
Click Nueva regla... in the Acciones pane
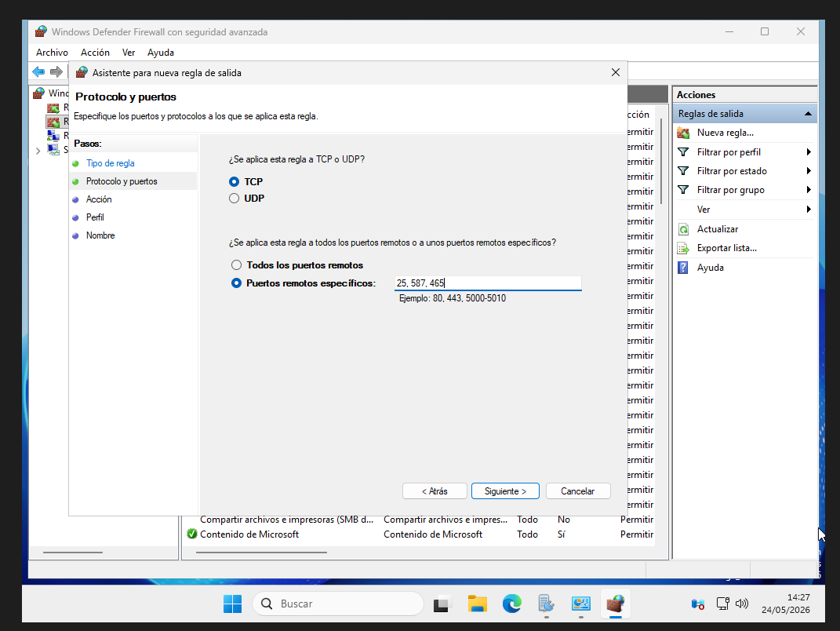pos(725,133)
